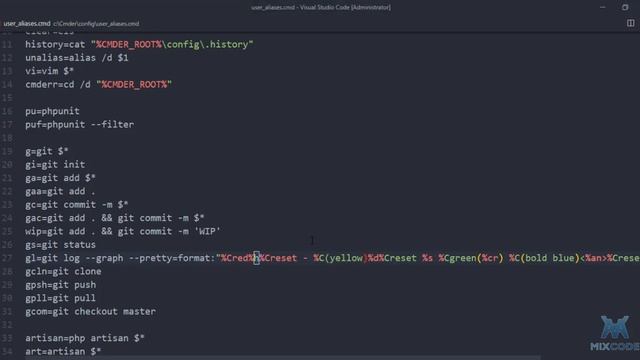Click the line 'pu=phpunit'

(x=52, y=111)
